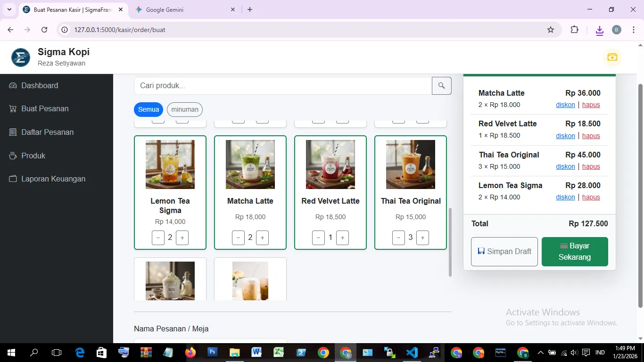644x362 pixels.
Task: Open the tab search dropdown
Action: click(x=9, y=9)
